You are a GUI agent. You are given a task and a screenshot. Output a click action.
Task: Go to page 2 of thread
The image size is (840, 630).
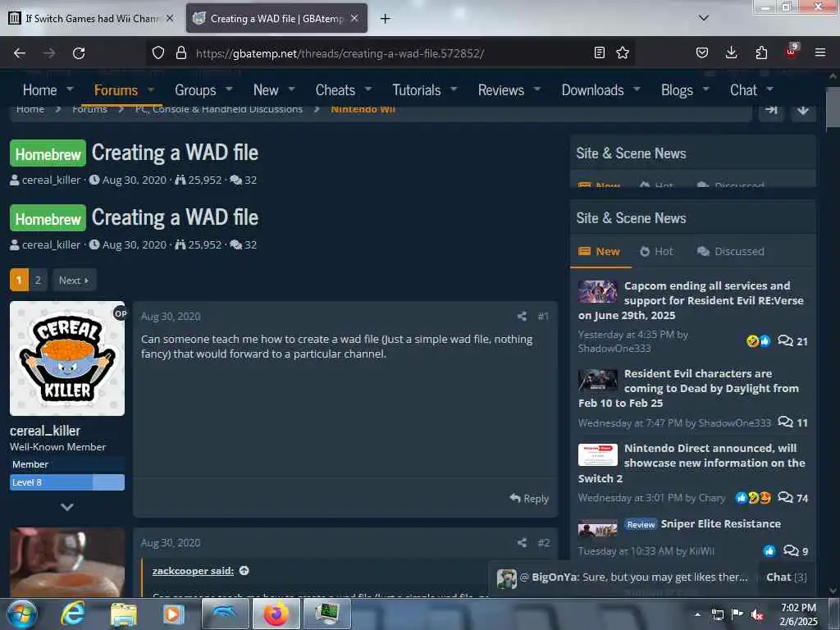point(38,281)
